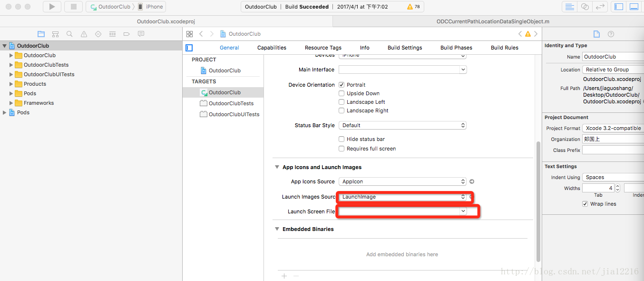Expand the OutdoorClubTests folder

(11, 65)
